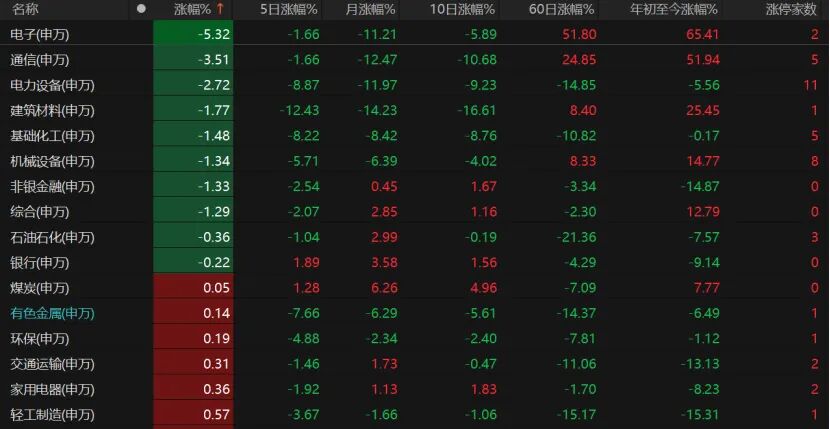Click the 4.96 ten-day change value
830x429 pixels.
click(484, 288)
